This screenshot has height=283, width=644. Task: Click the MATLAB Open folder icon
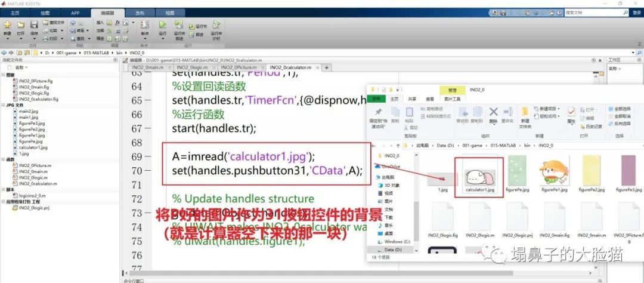[20, 24]
